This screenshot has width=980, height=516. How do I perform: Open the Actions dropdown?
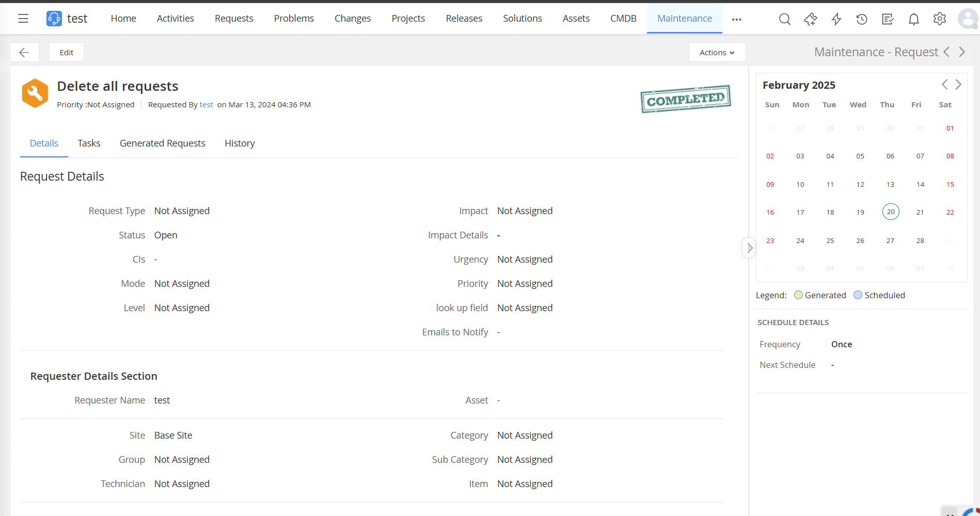coord(717,52)
